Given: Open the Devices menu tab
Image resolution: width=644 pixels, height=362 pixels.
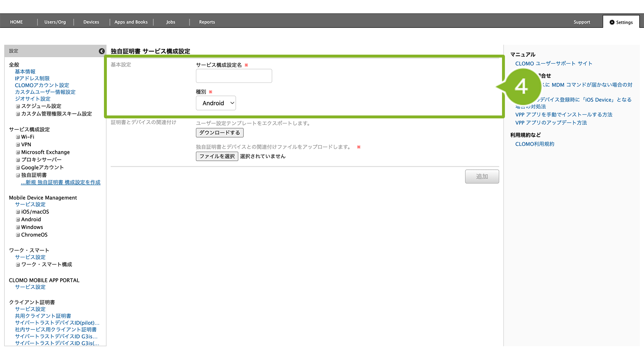Looking at the screenshot, I should pos(91,22).
